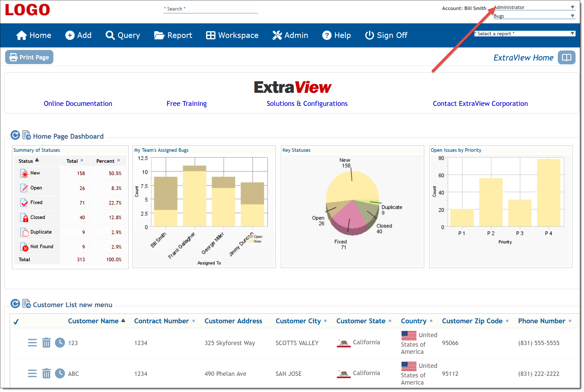The width and height of the screenshot is (584, 392).
Task: Click inside the Search field
Action: (211, 9)
